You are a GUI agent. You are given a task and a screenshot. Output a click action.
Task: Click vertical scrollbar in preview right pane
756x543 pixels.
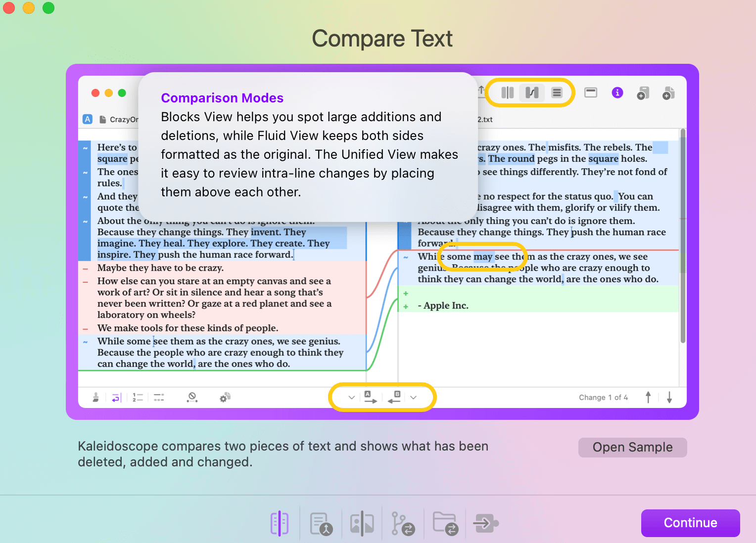(683, 236)
